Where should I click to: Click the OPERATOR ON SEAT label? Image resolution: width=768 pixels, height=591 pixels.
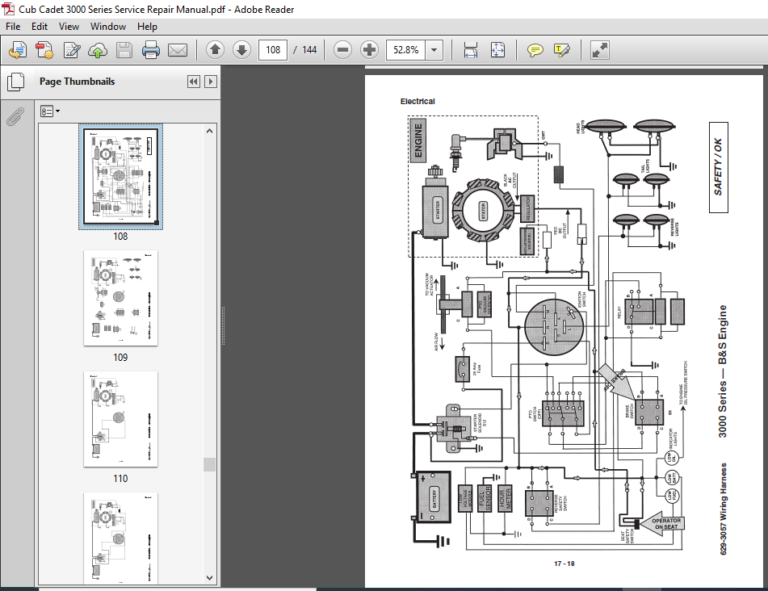pos(666,523)
